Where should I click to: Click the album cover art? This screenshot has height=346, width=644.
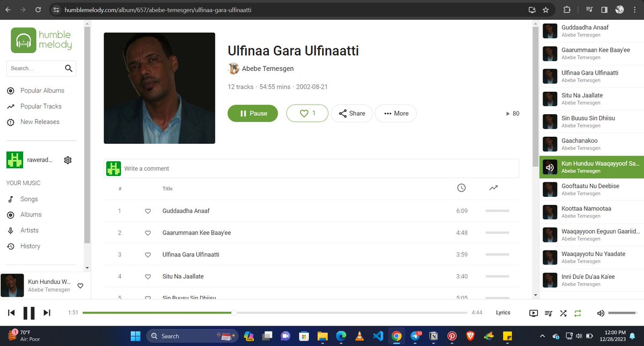pyautogui.click(x=159, y=88)
